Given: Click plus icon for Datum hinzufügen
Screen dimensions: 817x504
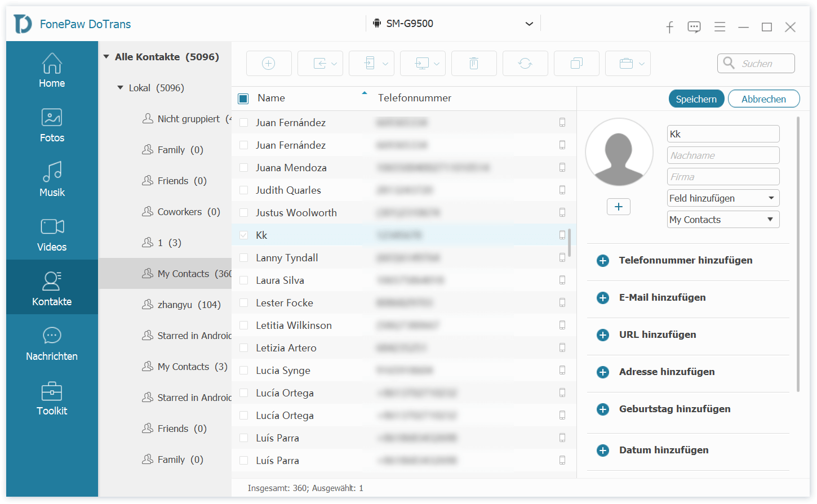Looking at the screenshot, I should click(603, 451).
